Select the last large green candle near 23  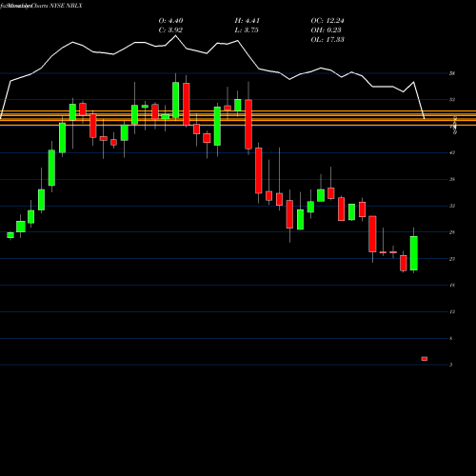414,253
